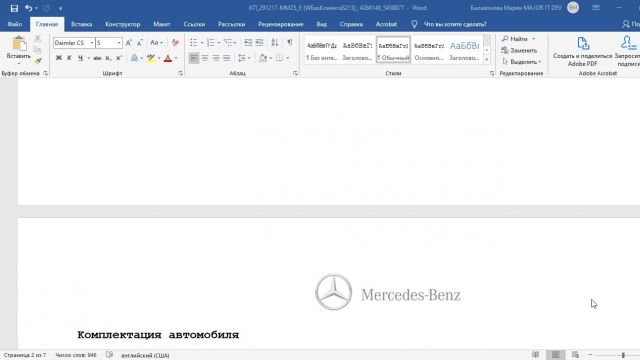Open the Daimler CS font name dropdown
This screenshot has height=360, width=640.
pos(92,43)
